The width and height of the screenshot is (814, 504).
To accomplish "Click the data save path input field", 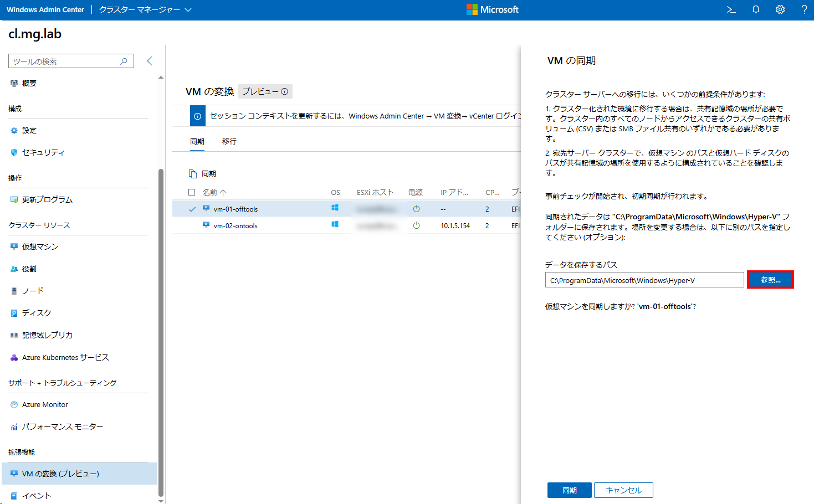I will (x=644, y=280).
